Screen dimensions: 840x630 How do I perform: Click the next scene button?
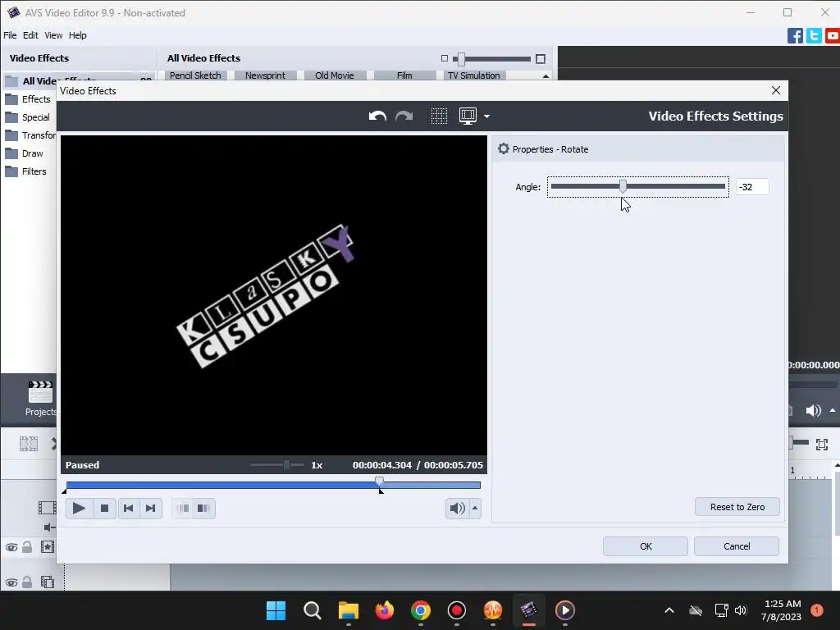pos(203,509)
